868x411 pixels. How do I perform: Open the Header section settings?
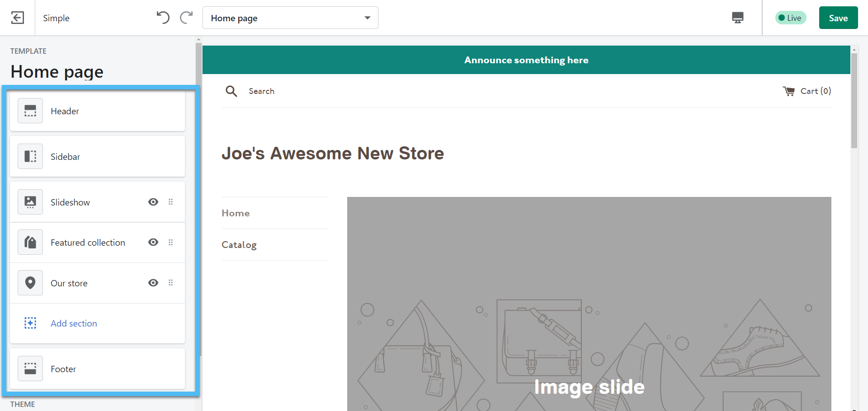[97, 111]
